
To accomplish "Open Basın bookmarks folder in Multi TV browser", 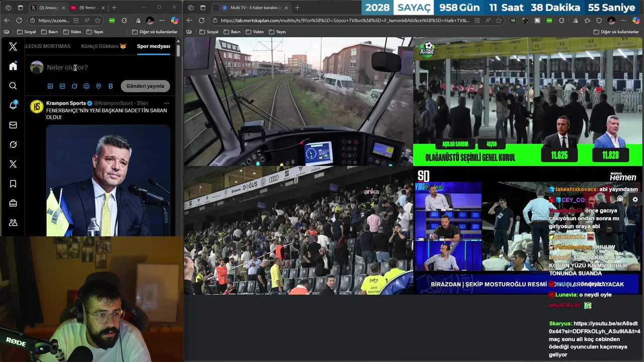I will [x=231, y=32].
